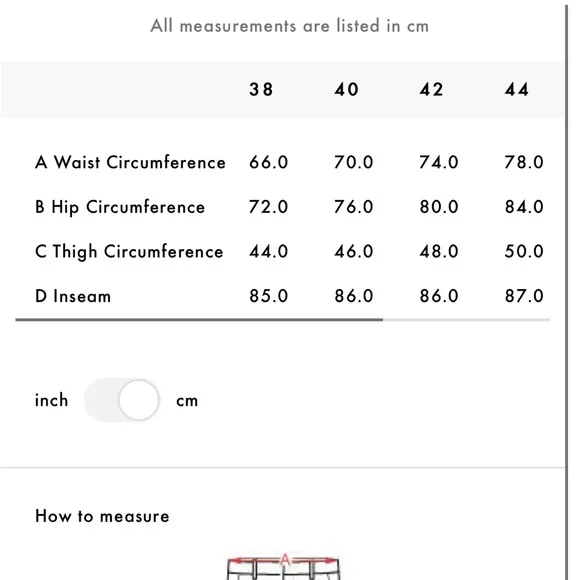Click the A Waist Circumference row label
580x580 pixels.
pos(130,162)
